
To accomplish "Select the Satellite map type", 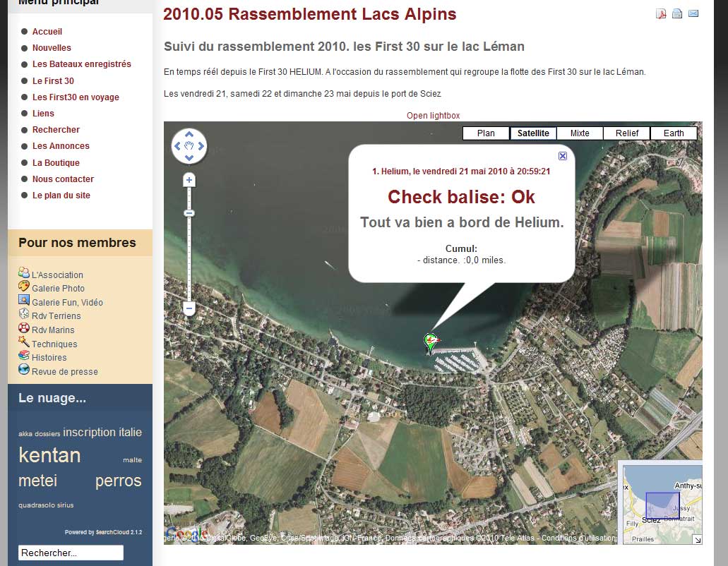I will coord(533,133).
